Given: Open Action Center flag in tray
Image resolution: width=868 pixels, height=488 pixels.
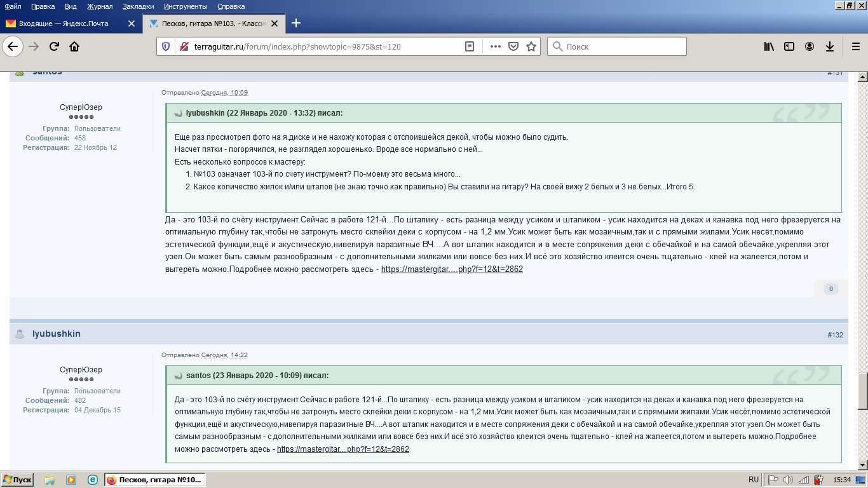Looking at the screenshot, I should click(773, 480).
